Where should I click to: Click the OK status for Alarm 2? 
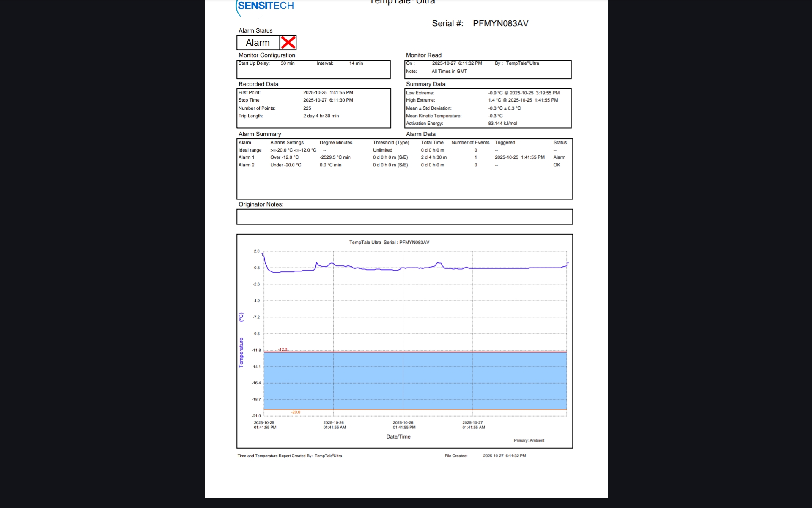pyautogui.click(x=557, y=165)
